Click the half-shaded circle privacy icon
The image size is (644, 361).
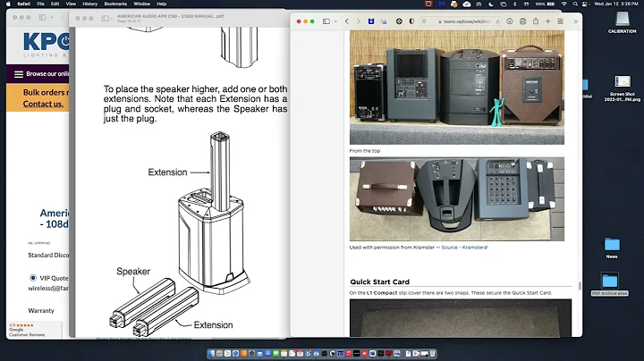[411, 21]
